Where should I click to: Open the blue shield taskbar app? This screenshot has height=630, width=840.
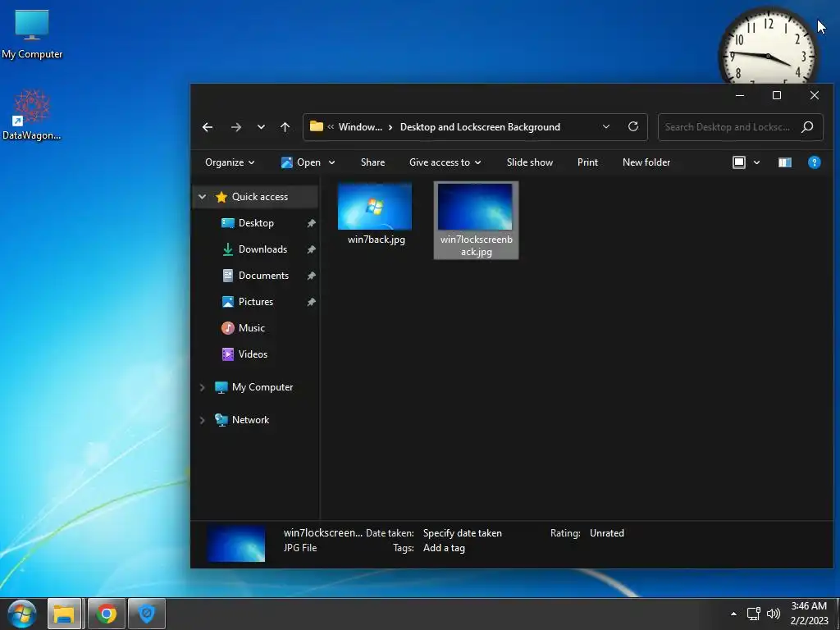(147, 614)
